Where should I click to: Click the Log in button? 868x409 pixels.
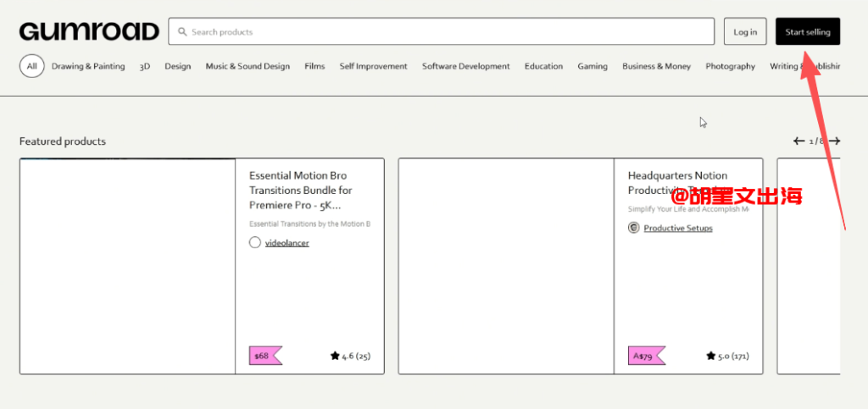point(745,31)
